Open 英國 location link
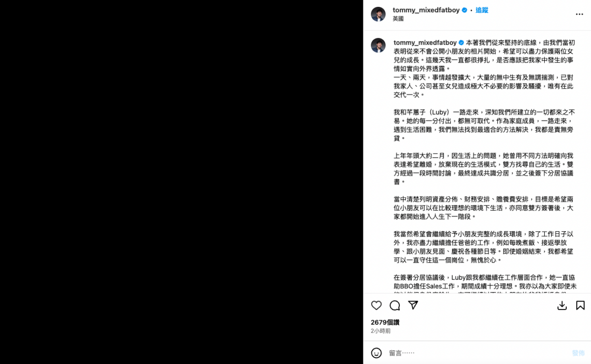 [398, 19]
